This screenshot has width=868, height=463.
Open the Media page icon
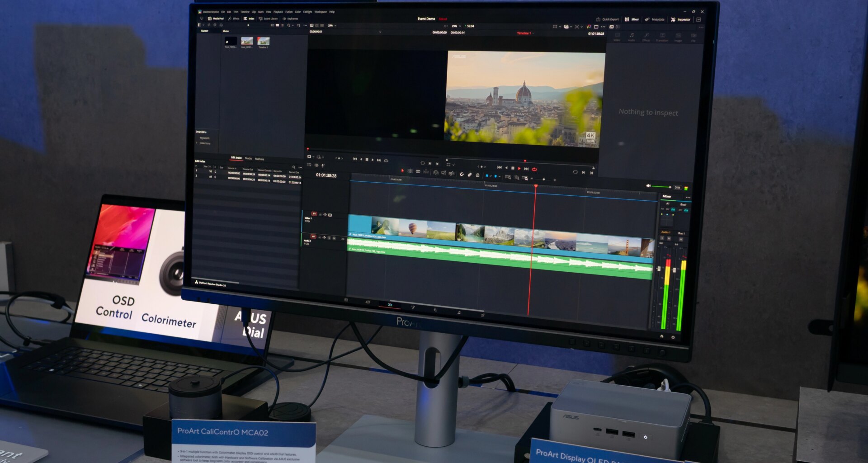[x=346, y=300]
